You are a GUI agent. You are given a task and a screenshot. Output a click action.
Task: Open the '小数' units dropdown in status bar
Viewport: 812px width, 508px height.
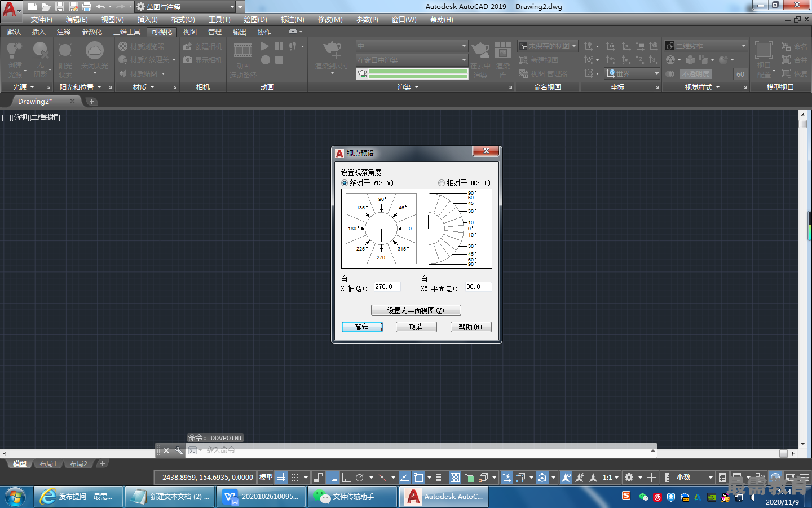coord(694,478)
